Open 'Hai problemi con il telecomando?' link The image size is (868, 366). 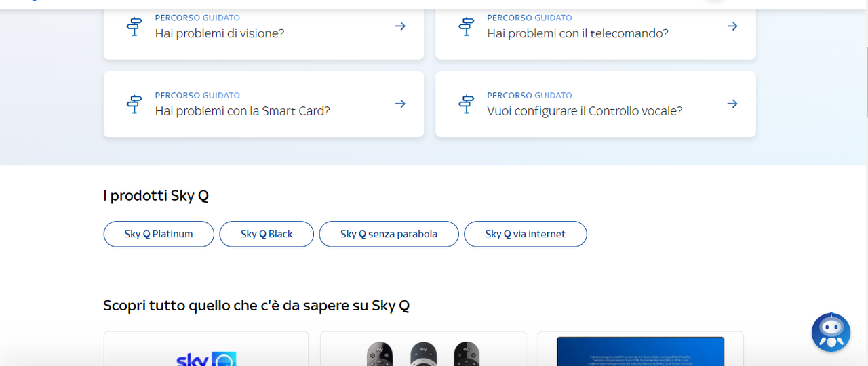(578, 33)
